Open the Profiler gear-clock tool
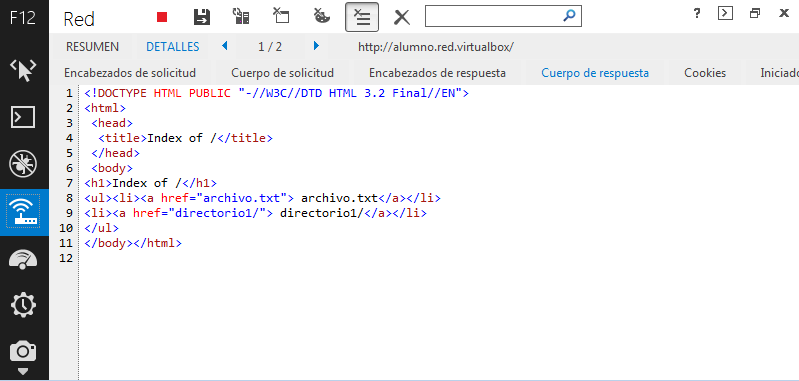Viewport: 799px width, 381px height. tap(24, 305)
